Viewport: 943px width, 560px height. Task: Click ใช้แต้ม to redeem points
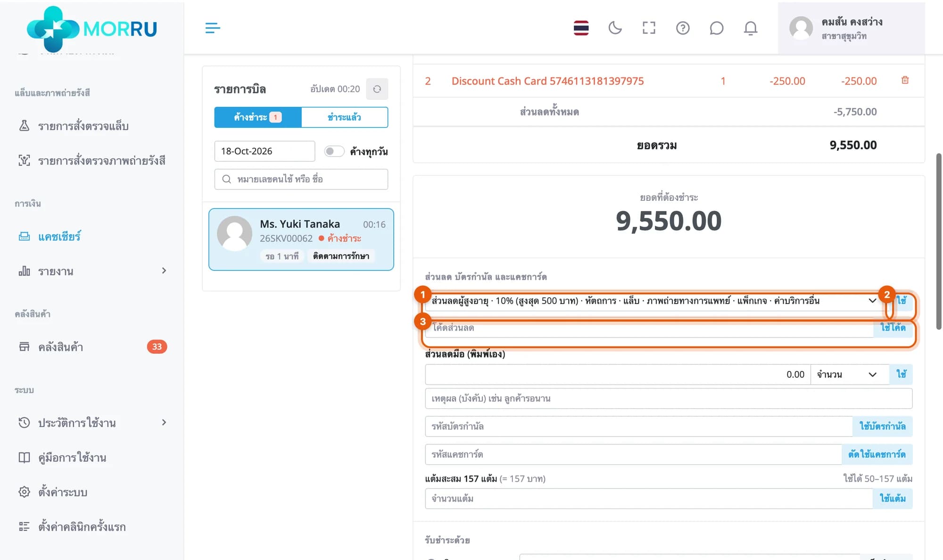(x=893, y=498)
